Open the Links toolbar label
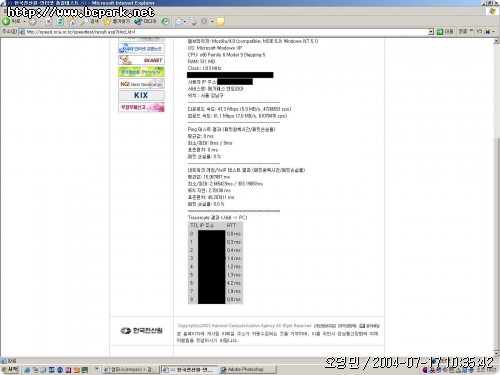500x375 pixels. click(x=463, y=31)
